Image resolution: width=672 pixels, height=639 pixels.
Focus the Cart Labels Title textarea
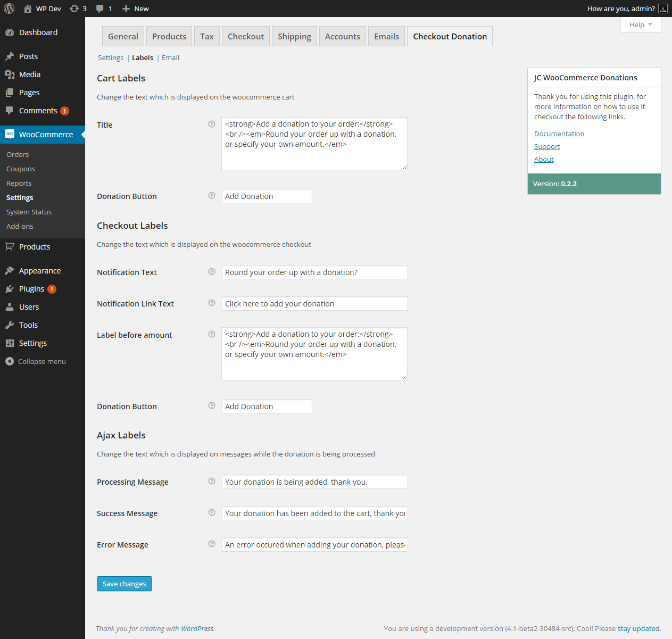[314, 144]
